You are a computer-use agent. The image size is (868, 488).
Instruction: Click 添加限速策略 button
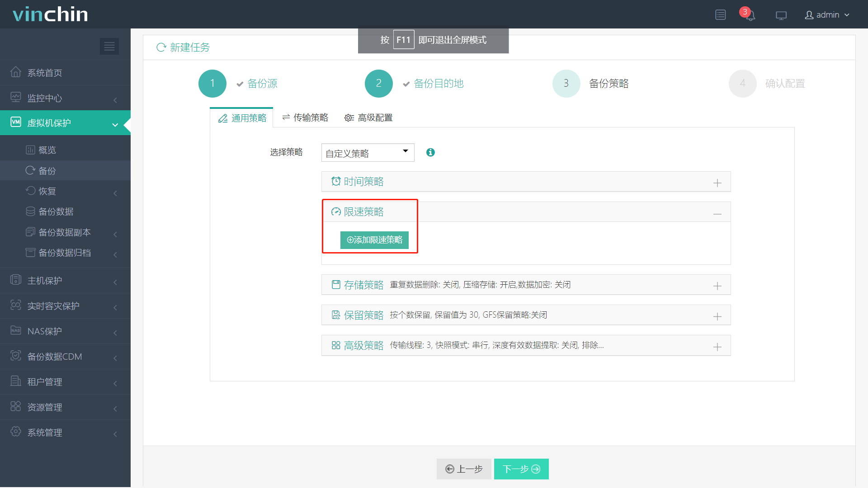[374, 240]
